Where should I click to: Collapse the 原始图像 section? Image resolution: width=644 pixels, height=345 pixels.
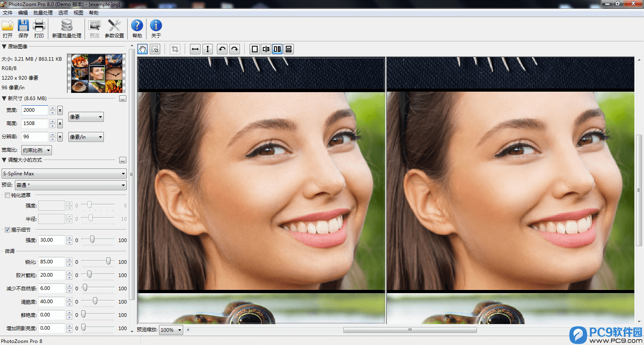(4, 47)
